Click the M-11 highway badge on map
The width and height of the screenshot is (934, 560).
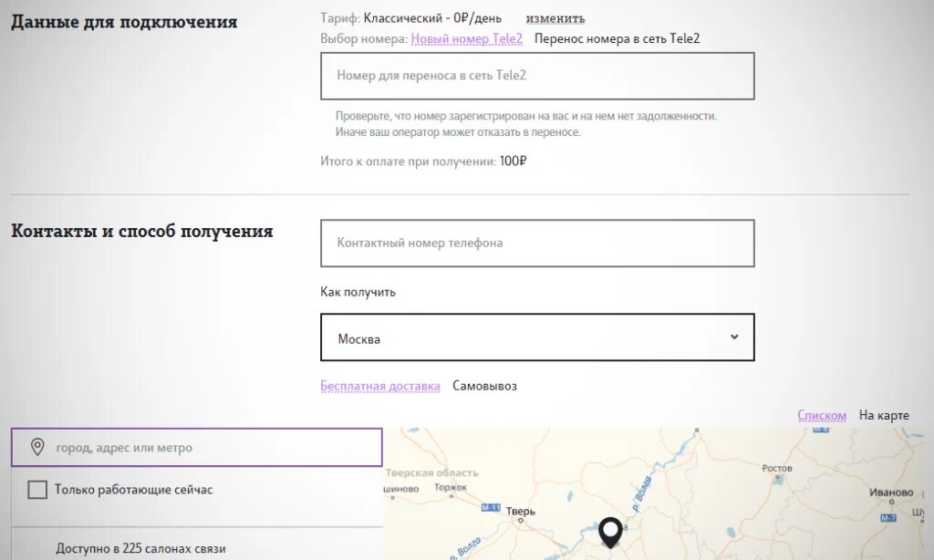[491, 508]
